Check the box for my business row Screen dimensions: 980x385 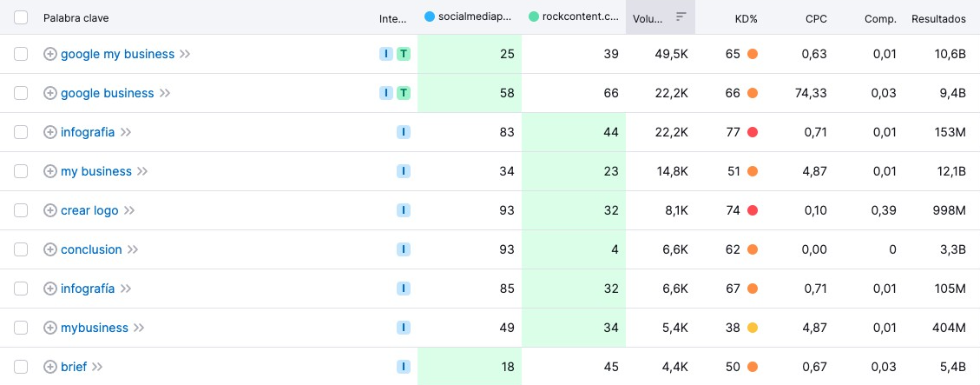coord(21,171)
